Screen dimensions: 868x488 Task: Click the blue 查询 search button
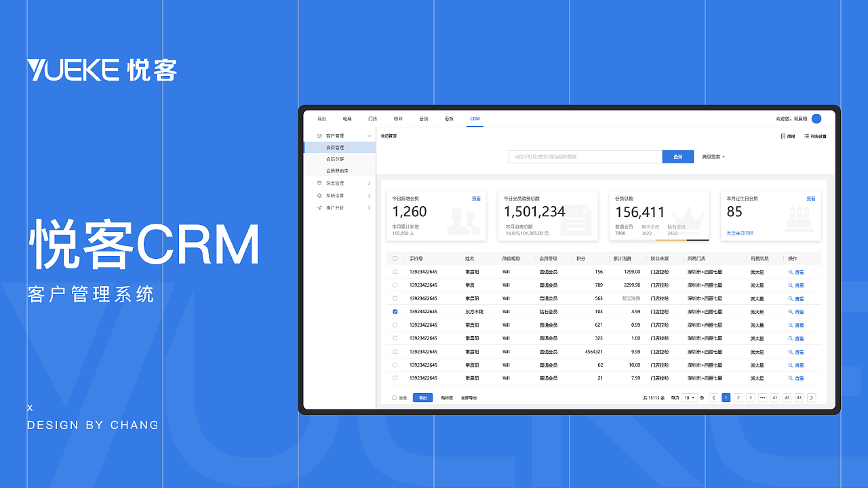[678, 157]
